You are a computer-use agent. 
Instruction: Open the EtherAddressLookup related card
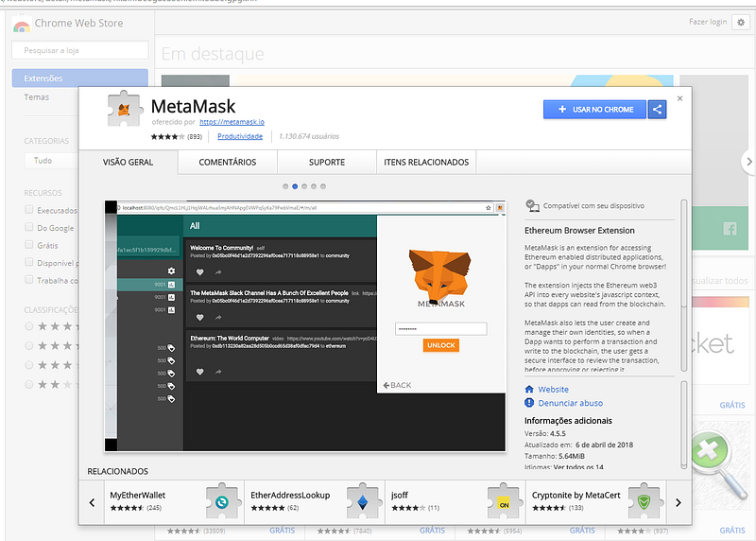pos(315,502)
